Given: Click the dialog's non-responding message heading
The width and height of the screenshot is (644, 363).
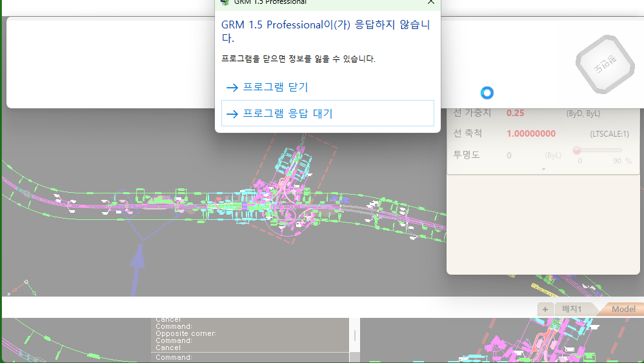Looking at the screenshot, I should point(325,31).
